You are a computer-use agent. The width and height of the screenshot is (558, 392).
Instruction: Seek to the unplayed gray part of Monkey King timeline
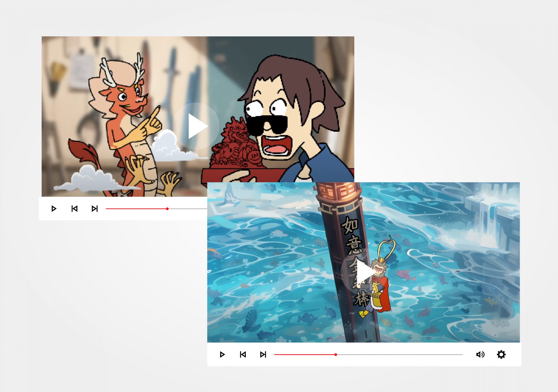click(400, 355)
